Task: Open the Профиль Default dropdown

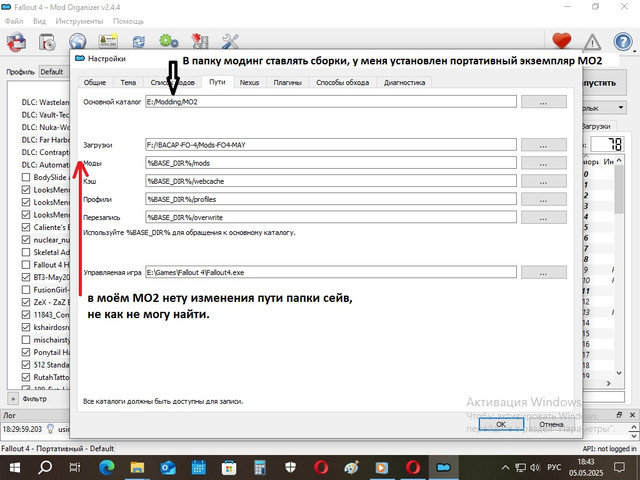Action: click(55, 72)
